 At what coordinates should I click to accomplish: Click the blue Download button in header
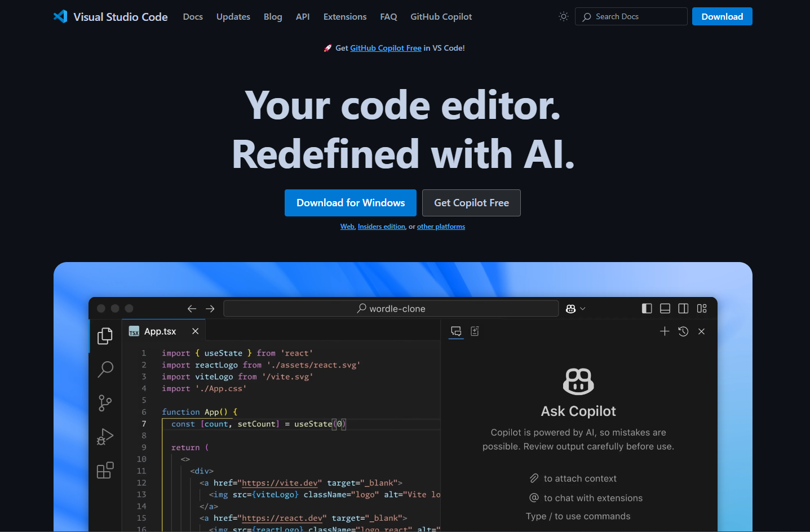click(x=722, y=16)
